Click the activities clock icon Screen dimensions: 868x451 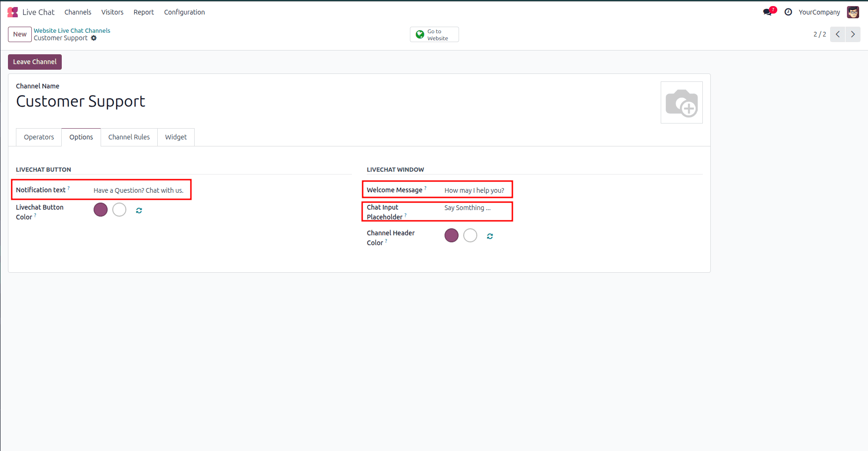788,12
